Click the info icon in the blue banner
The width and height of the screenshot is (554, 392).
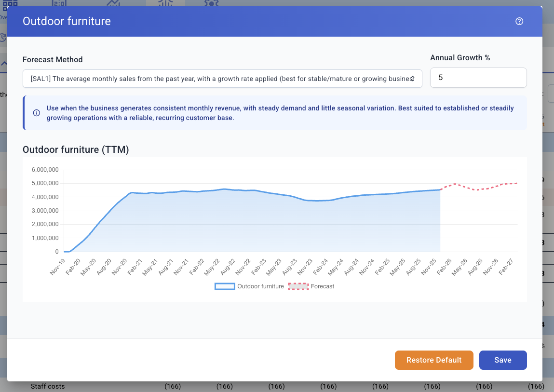coord(36,113)
